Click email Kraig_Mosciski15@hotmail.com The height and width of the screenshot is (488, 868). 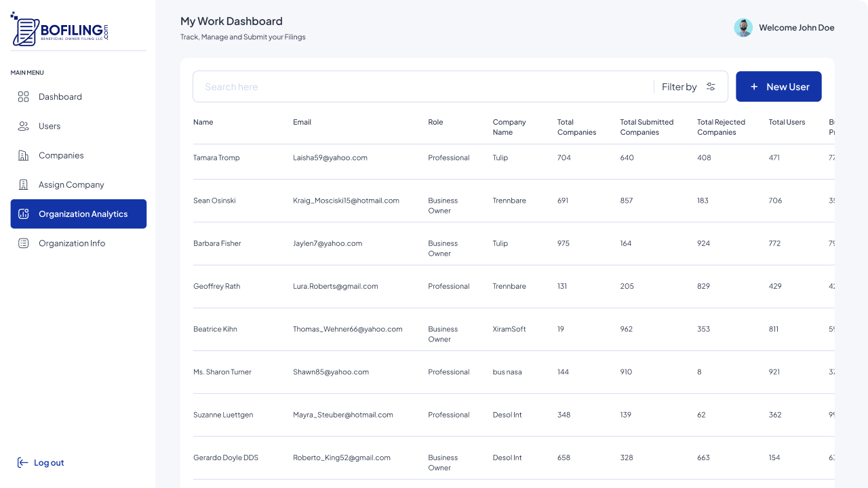(346, 201)
